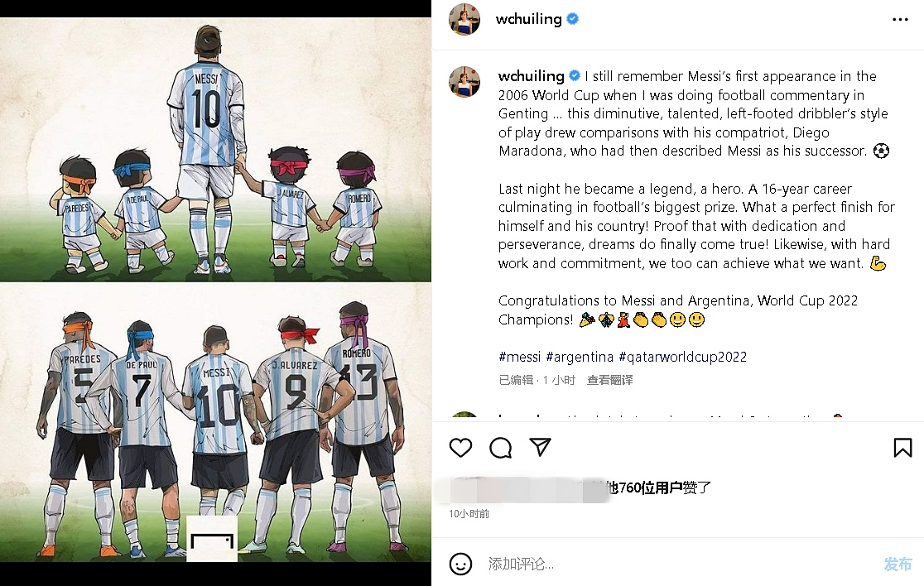Open the #qatarworldcup2022 hashtag
The height and width of the screenshot is (586, 924).
[683, 357]
